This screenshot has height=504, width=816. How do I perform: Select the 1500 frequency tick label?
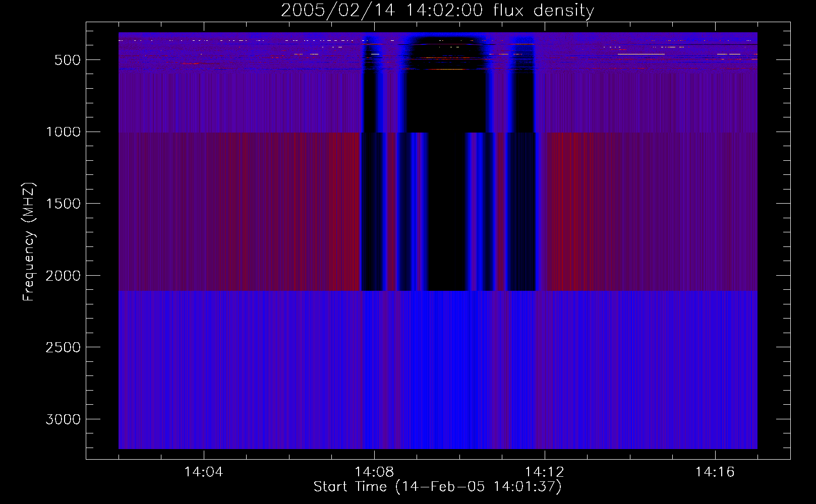[63, 204]
